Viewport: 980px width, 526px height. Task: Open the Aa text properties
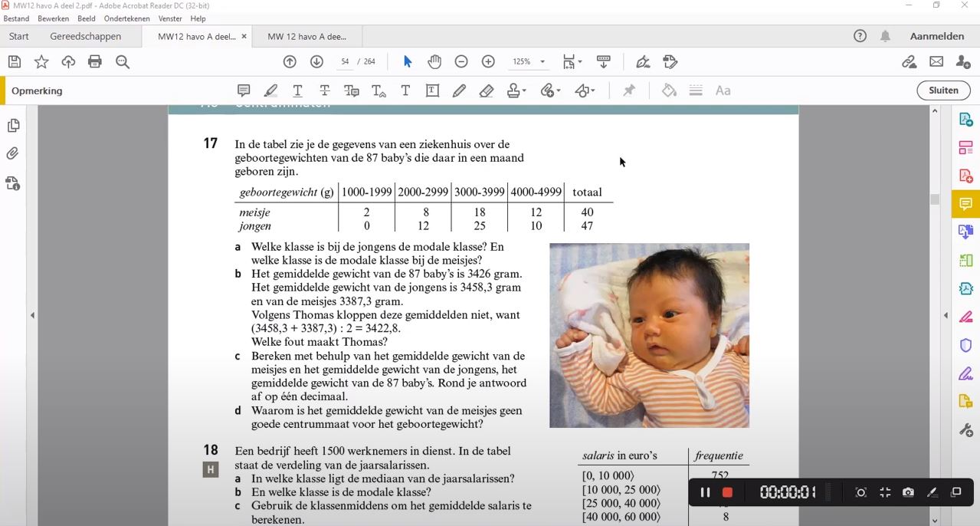coord(723,90)
